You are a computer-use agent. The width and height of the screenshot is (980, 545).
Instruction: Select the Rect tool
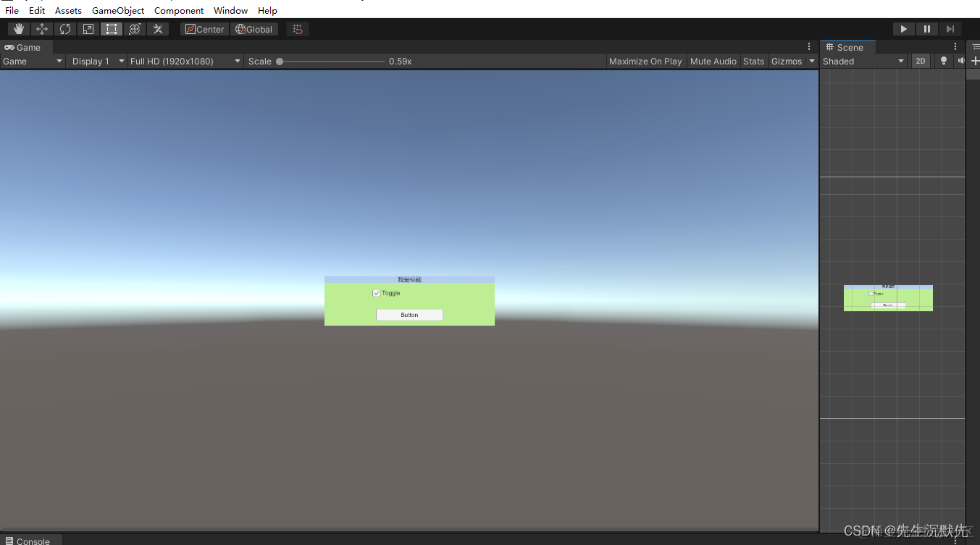tap(112, 29)
